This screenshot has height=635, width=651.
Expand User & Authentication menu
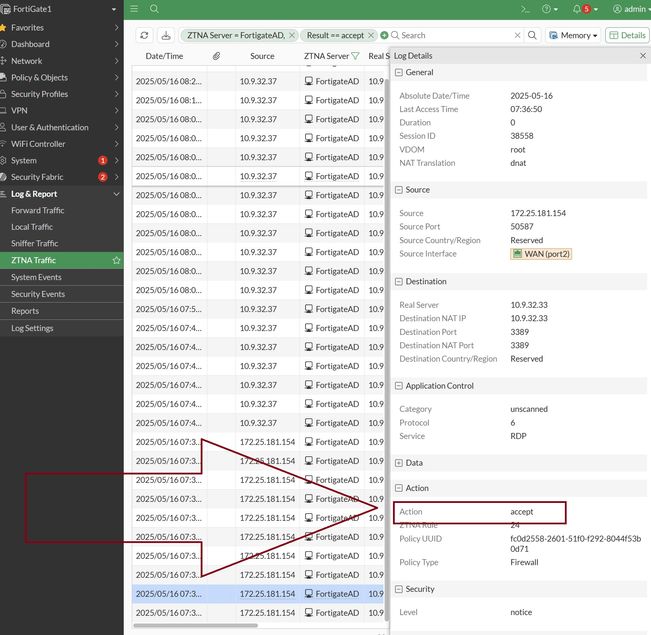[x=61, y=127]
